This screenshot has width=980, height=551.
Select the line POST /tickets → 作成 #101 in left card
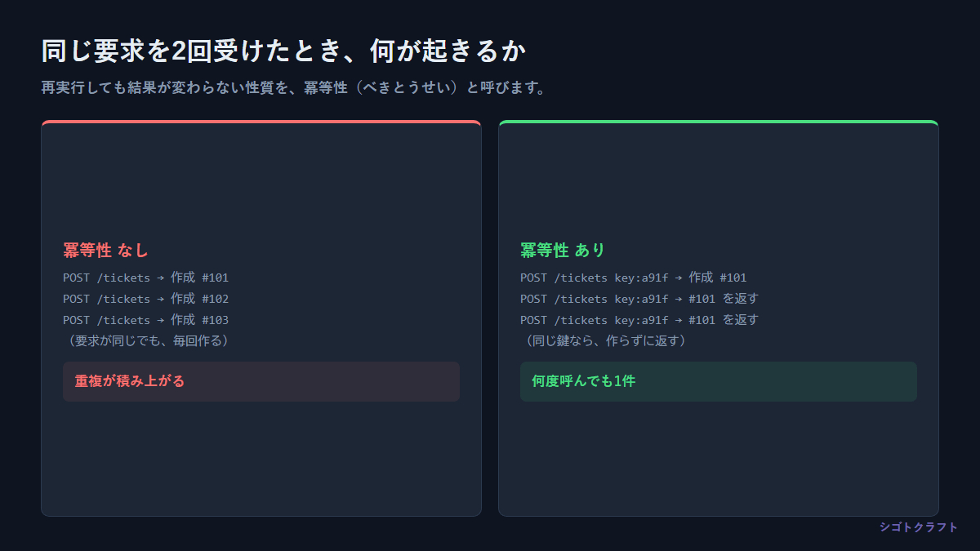pos(146,278)
